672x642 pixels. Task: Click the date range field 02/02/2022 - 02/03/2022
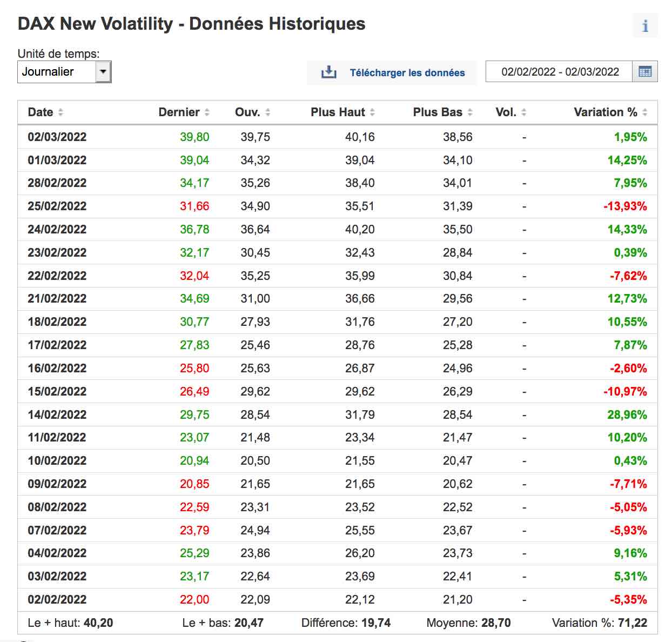[x=559, y=72]
